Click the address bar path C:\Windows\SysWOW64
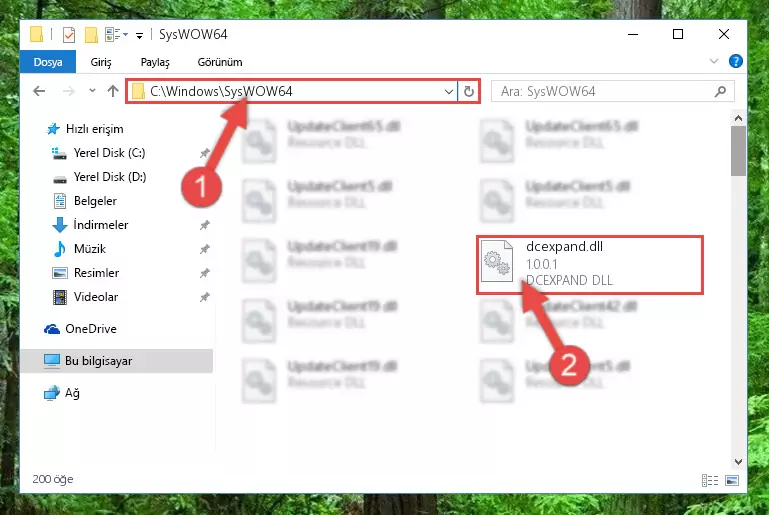This screenshot has height=515, width=769. pyautogui.click(x=221, y=91)
